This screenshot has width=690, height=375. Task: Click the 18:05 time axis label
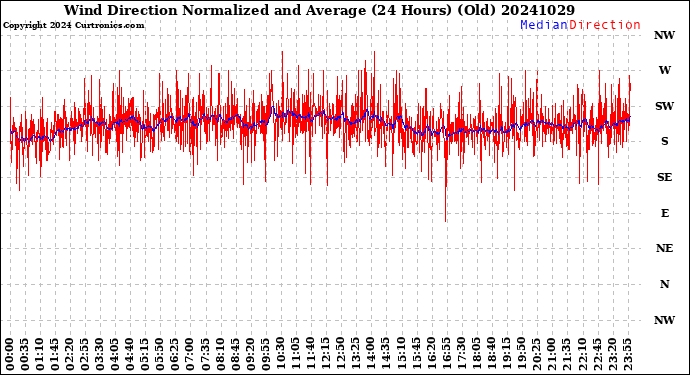pos(476,354)
